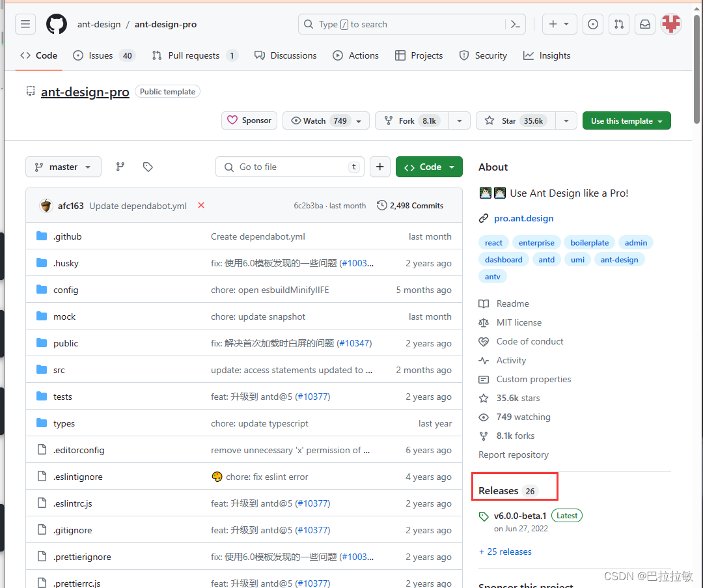Click the react topic tag

tap(493, 243)
